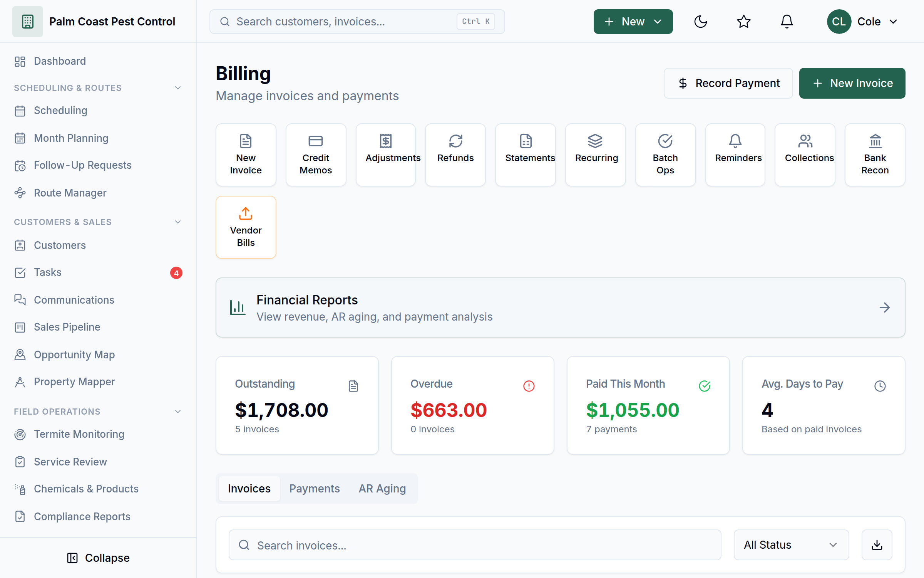Click the Overdue $663.00 amount
The height and width of the screenshot is (578, 924).
pos(449,410)
